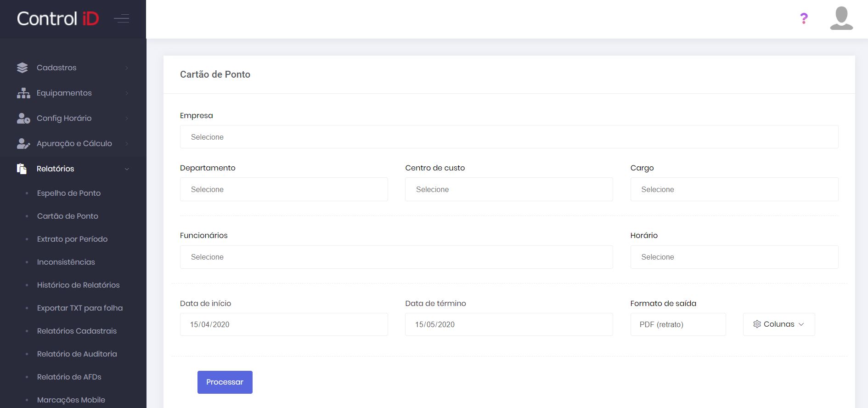Open the Departamento select dropdown

[284, 189]
